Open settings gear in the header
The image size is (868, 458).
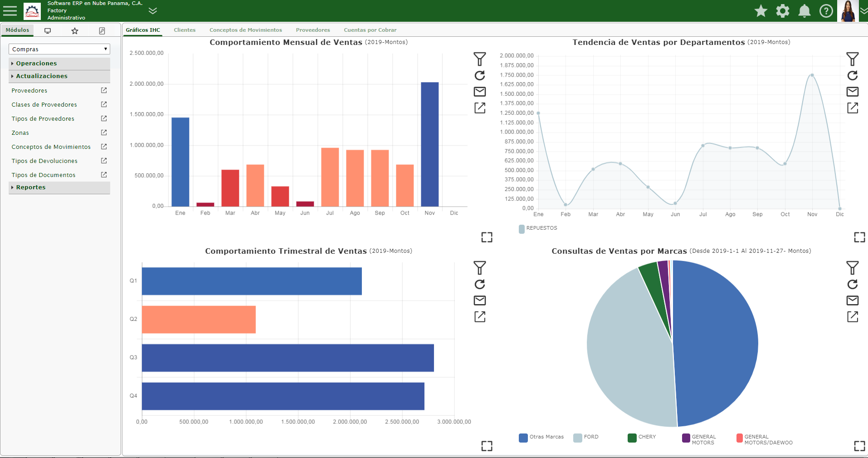point(783,11)
